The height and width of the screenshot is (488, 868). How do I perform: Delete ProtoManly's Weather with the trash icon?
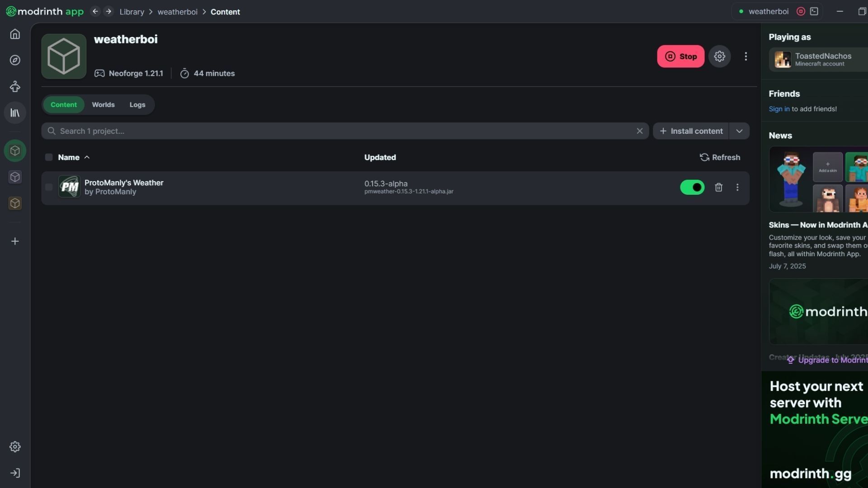(x=718, y=187)
